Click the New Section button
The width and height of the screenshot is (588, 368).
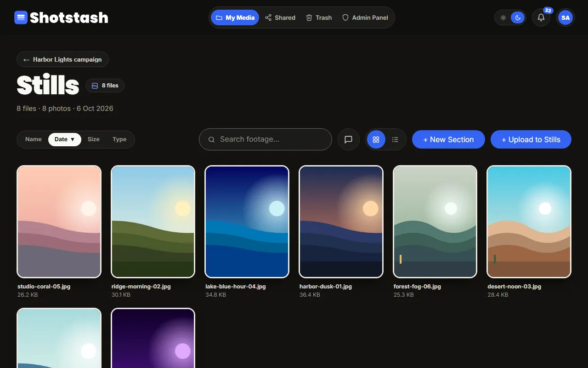tap(448, 139)
